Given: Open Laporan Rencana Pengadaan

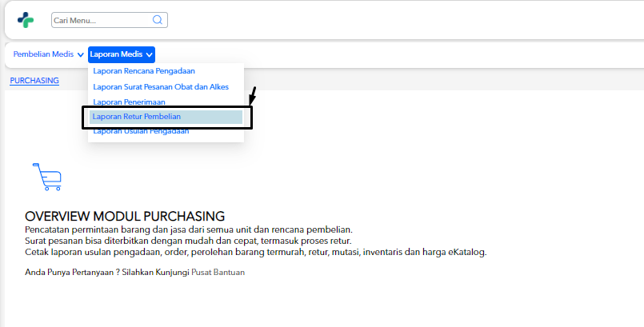Looking at the screenshot, I should pyautogui.click(x=144, y=71).
